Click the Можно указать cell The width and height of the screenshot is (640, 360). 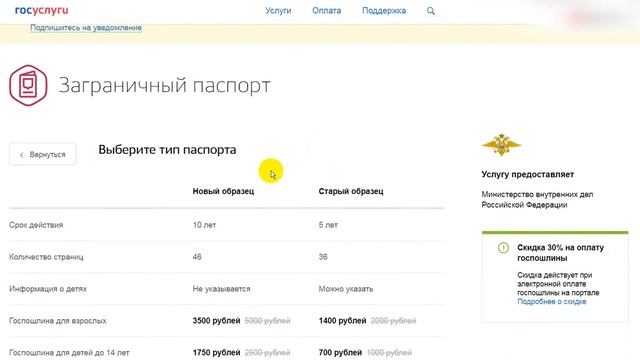point(346,289)
